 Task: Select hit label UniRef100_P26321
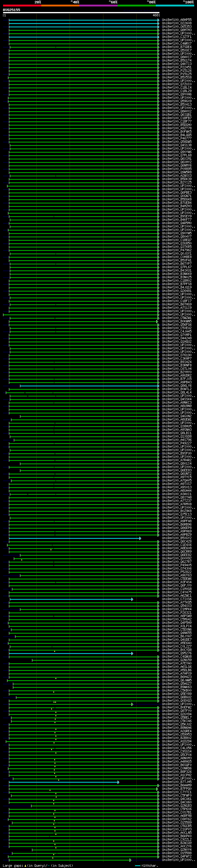click(177, 612)
